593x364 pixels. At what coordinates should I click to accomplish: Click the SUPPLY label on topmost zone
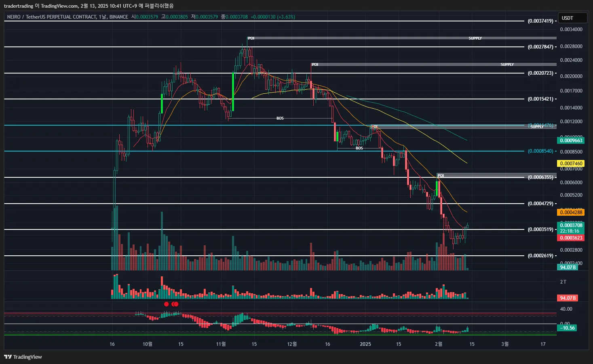point(475,38)
